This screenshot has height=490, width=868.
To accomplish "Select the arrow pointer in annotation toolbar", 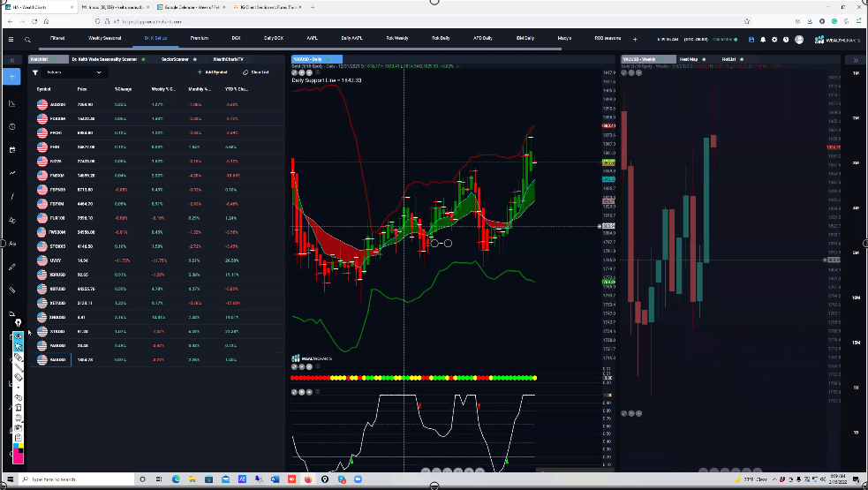I will 19,347.
